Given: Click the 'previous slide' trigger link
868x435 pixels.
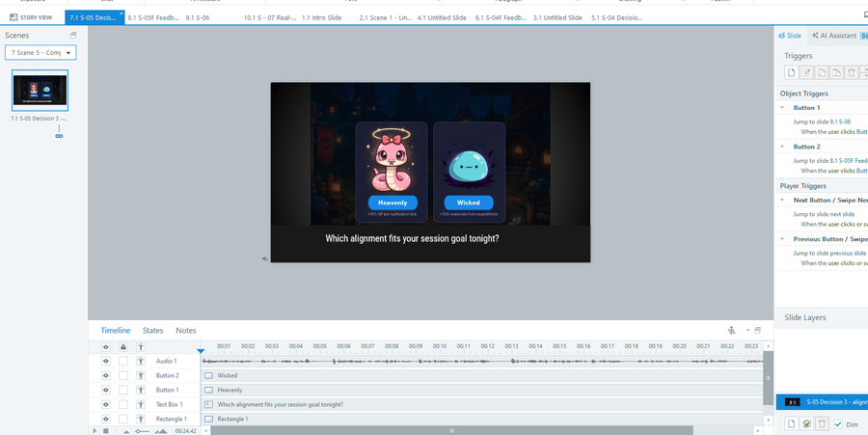Looking at the screenshot, I should 848,254.
